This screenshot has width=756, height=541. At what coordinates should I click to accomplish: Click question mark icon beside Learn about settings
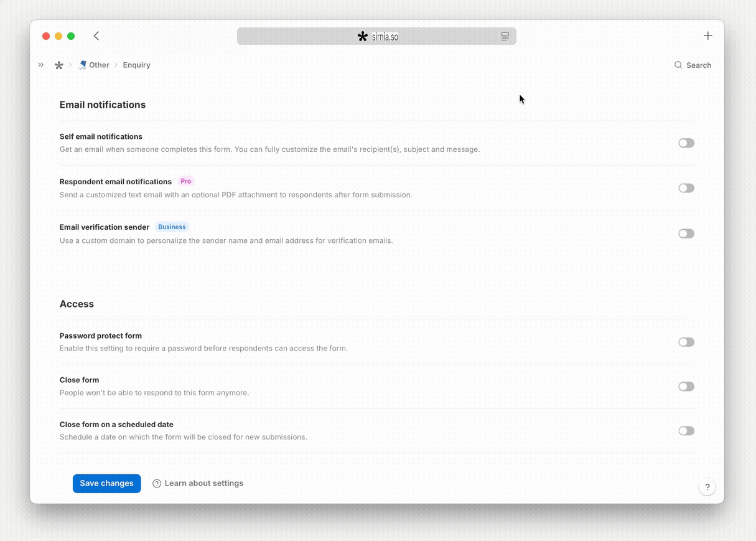coord(157,483)
